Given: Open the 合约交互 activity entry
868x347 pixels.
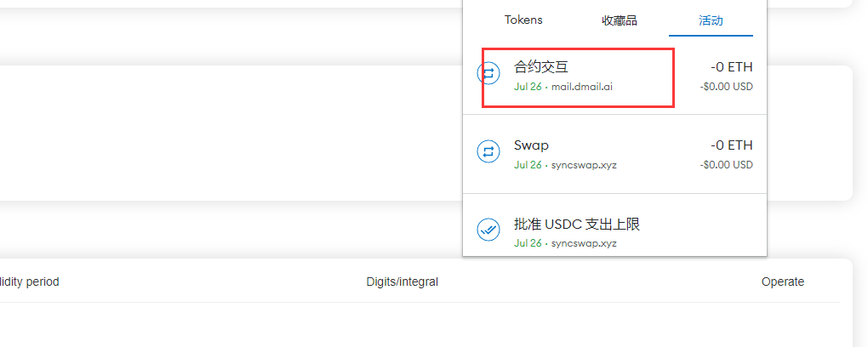Looking at the screenshot, I should (x=614, y=76).
